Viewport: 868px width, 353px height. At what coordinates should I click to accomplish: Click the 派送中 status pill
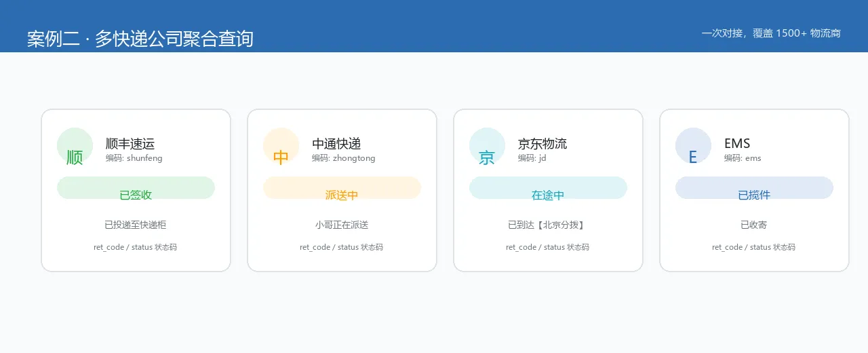[342, 188]
